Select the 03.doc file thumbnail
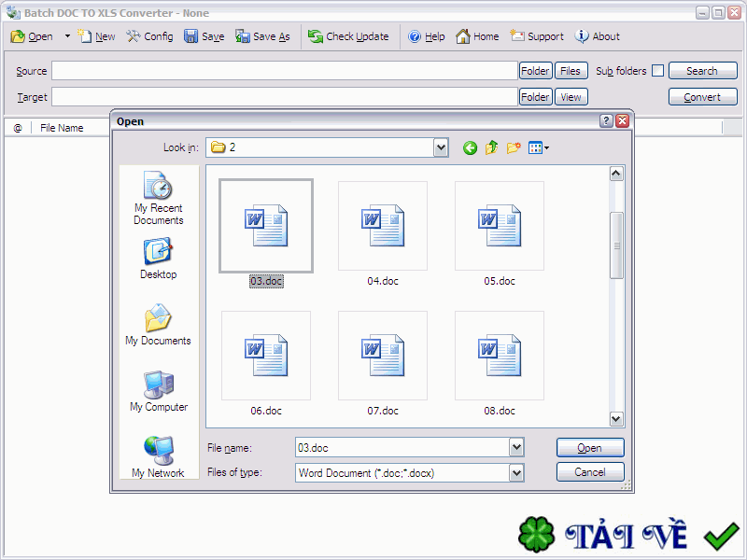The height and width of the screenshot is (560, 747). pyautogui.click(x=266, y=226)
